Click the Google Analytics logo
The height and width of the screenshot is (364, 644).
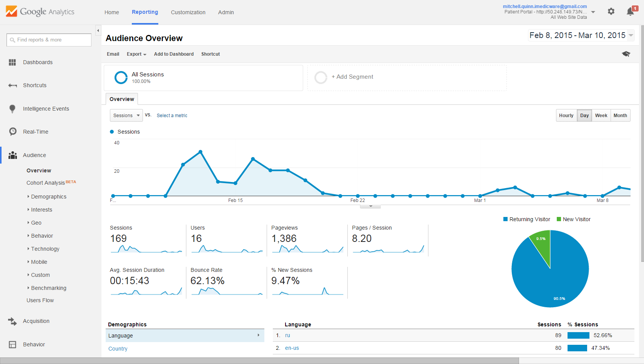[40, 12]
